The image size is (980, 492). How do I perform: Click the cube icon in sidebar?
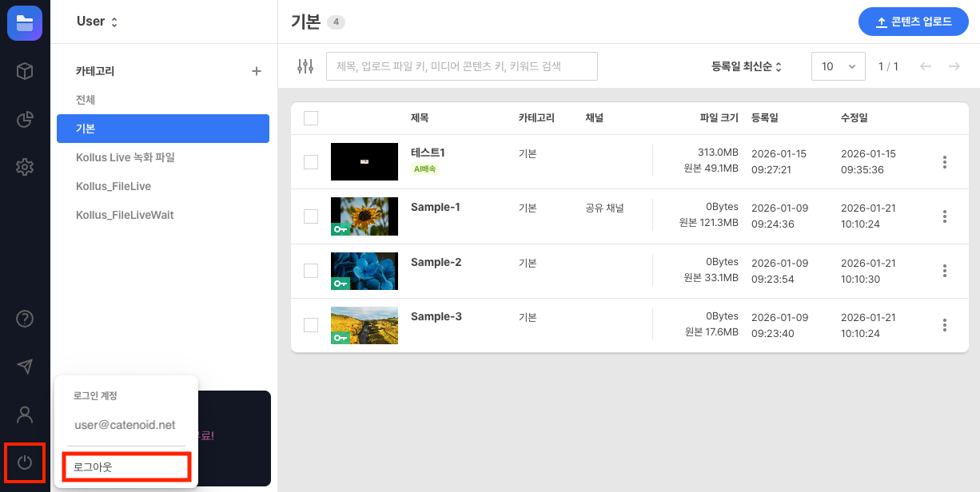coord(25,71)
